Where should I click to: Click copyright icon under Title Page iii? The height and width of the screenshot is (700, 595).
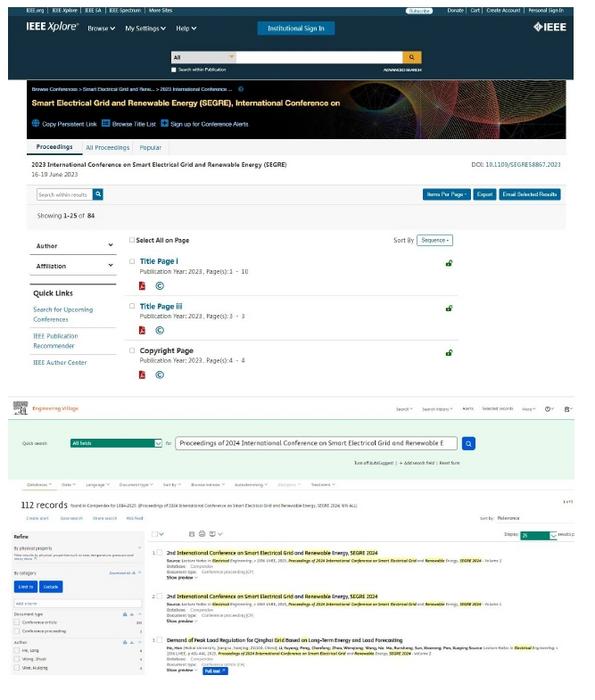[x=159, y=330]
